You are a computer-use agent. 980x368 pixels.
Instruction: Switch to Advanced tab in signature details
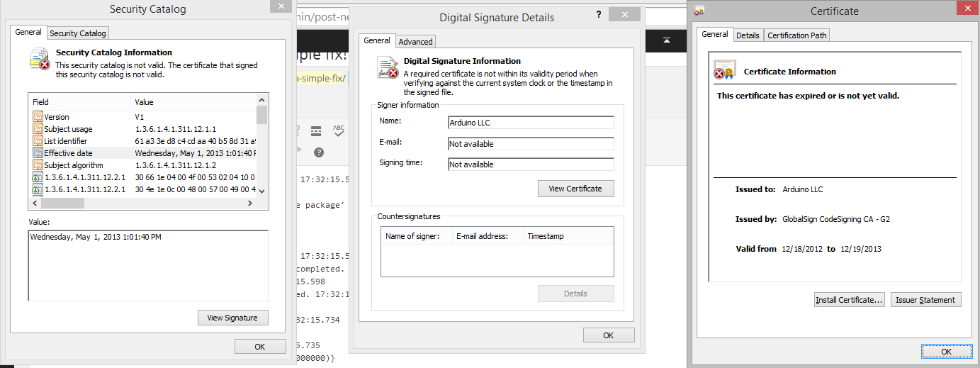click(x=415, y=42)
